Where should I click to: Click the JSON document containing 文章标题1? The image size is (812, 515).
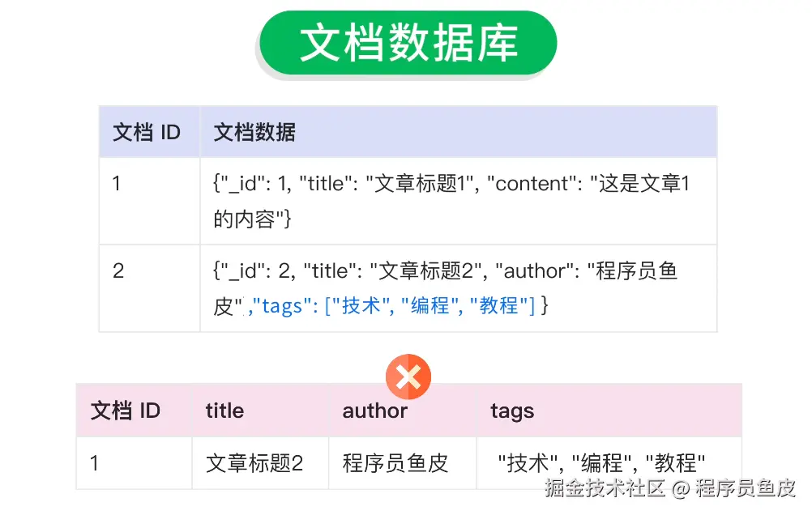(451, 200)
